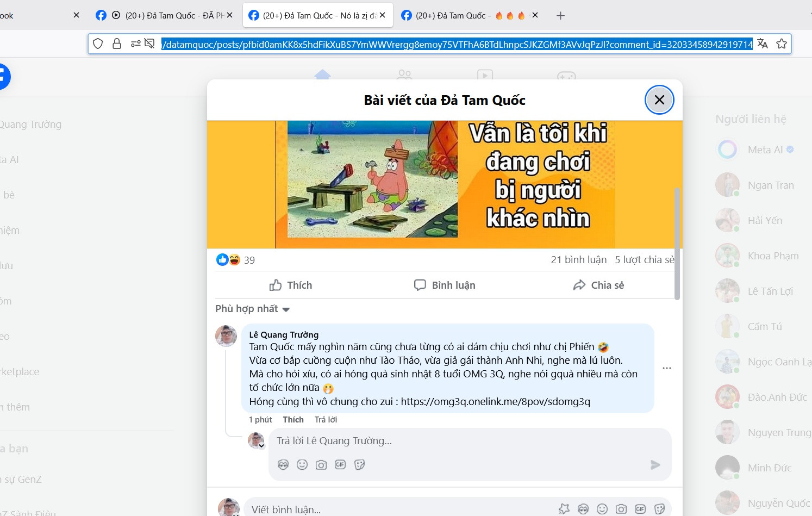Focus the Viết bình luận comment field

coord(399,509)
